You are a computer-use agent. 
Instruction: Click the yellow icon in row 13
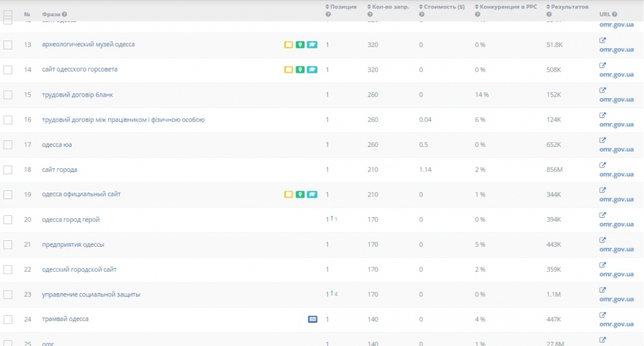tap(289, 44)
